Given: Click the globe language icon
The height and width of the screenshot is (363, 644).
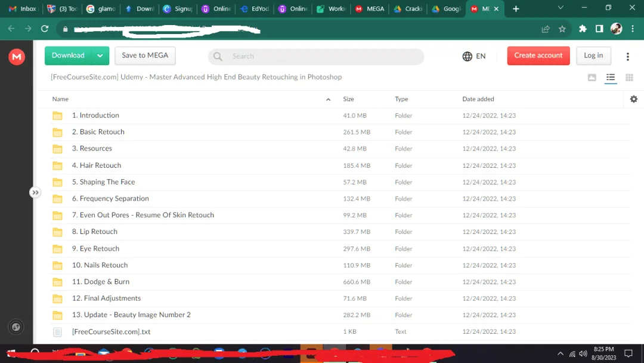Looking at the screenshot, I should click(467, 56).
